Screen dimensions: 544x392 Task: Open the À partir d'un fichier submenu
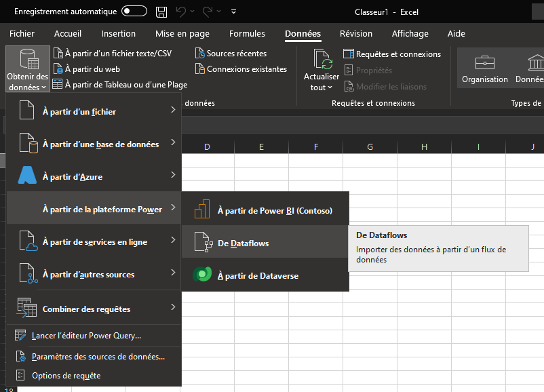[94, 111]
